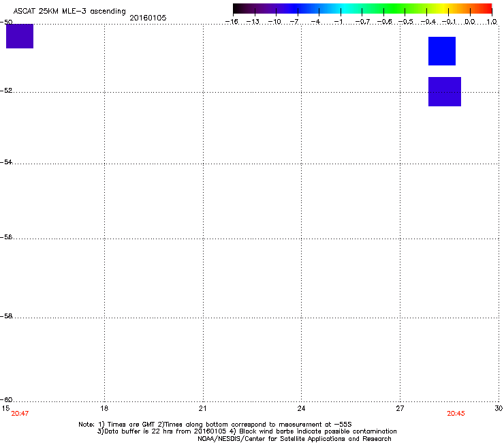The image size is (504, 443).
Task: Click the rainbow color scale bar
Action: pos(362,8)
